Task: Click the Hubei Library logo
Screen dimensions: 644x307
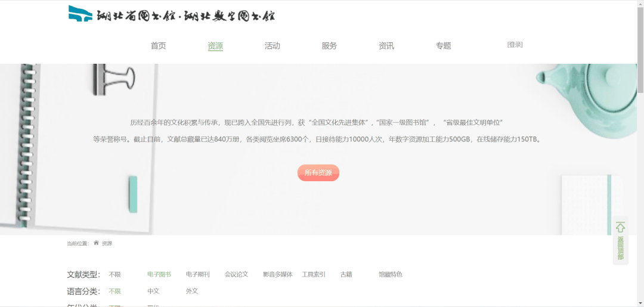Action: (x=172, y=14)
